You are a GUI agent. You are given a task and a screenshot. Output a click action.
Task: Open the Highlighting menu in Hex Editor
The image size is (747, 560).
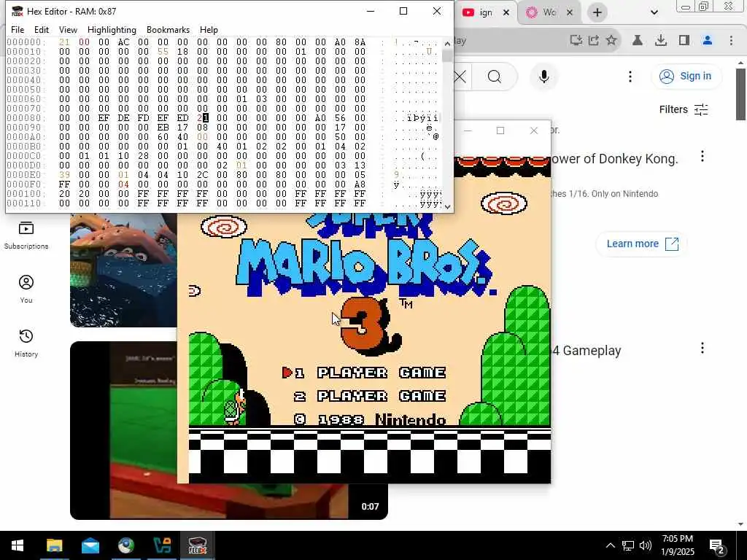(112, 29)
